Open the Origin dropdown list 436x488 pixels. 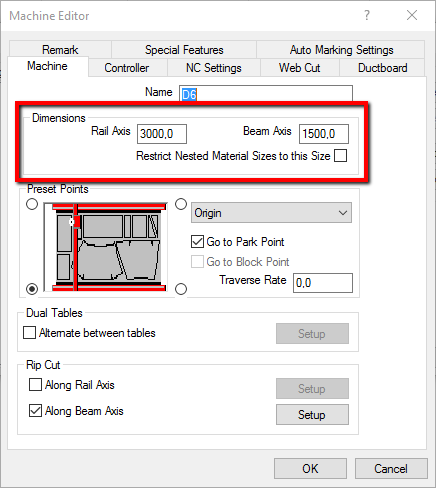click(271, 213)
